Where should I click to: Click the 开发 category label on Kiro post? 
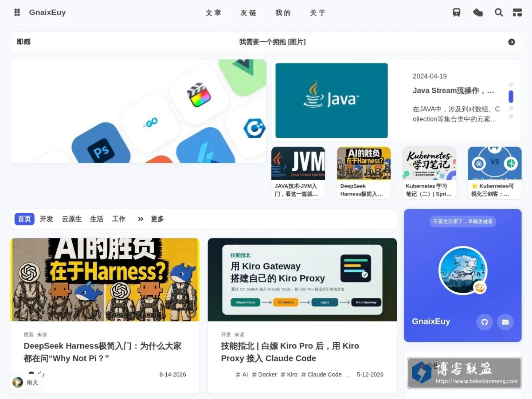(226, 335)
